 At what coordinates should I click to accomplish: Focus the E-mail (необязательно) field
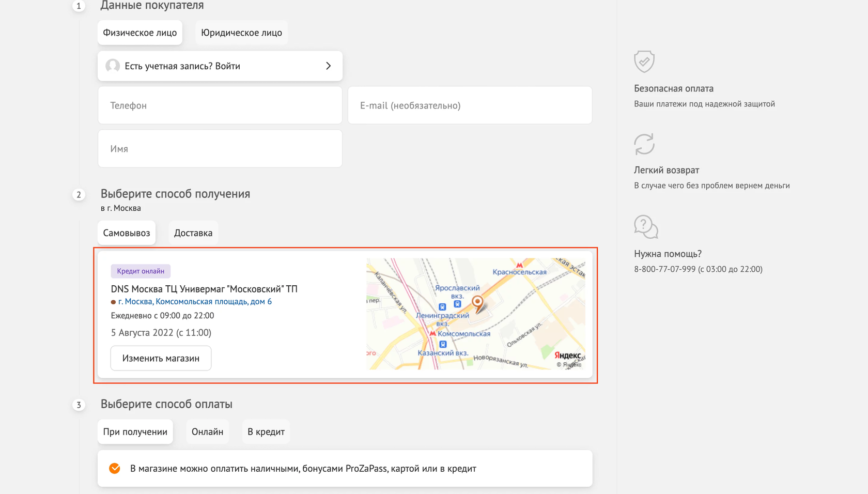tap(470, 105)
